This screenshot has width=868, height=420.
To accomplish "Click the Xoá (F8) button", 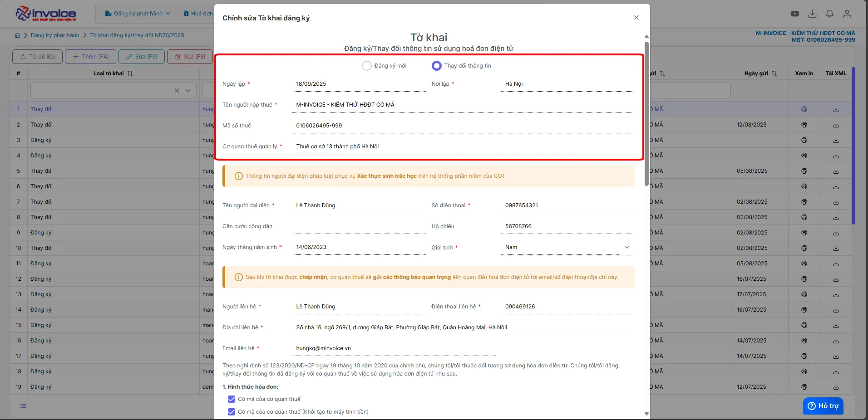I will [190, 57].
